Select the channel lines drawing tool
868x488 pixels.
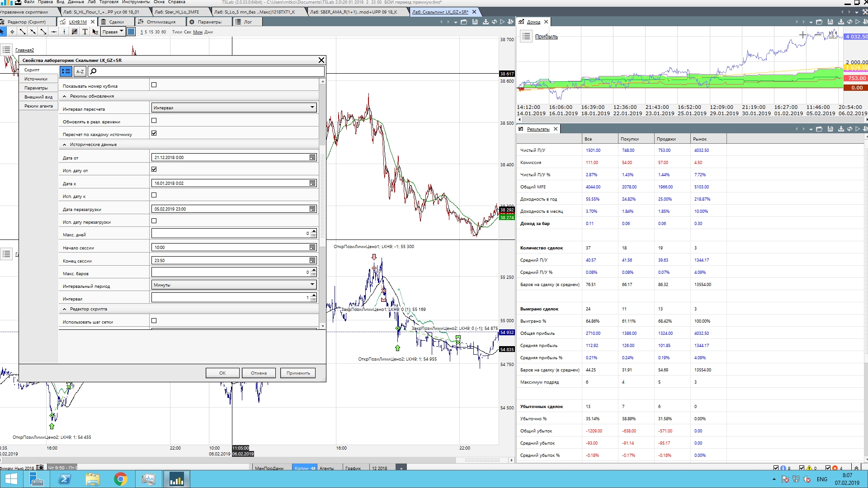point(74,32)
